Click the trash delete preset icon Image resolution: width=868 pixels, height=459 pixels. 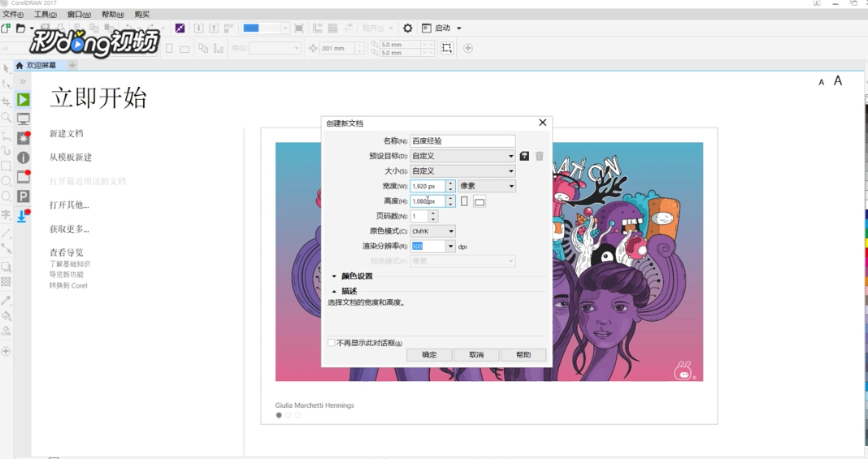pyautogui.click(x=540, y=156)
